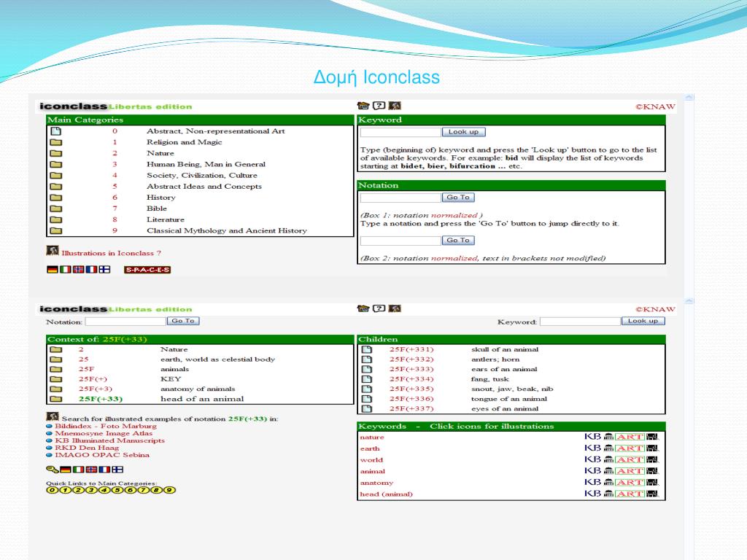Click quick link circle number 9

tap(169, 490)
